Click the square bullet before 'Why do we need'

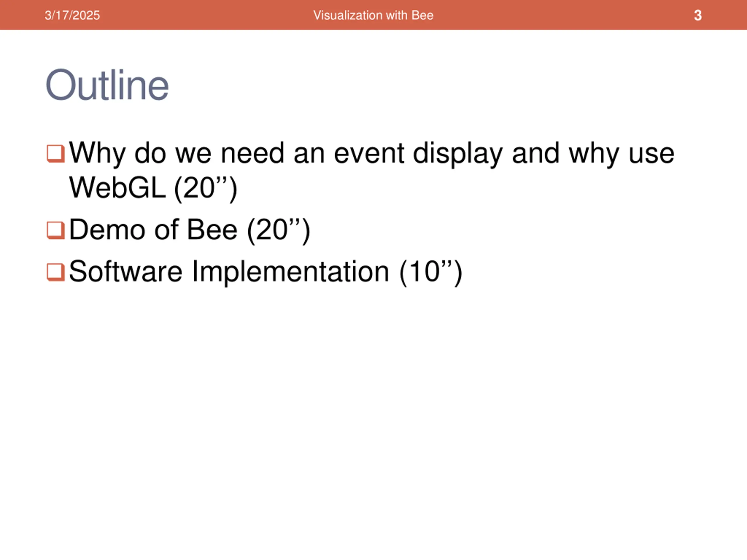55,154
